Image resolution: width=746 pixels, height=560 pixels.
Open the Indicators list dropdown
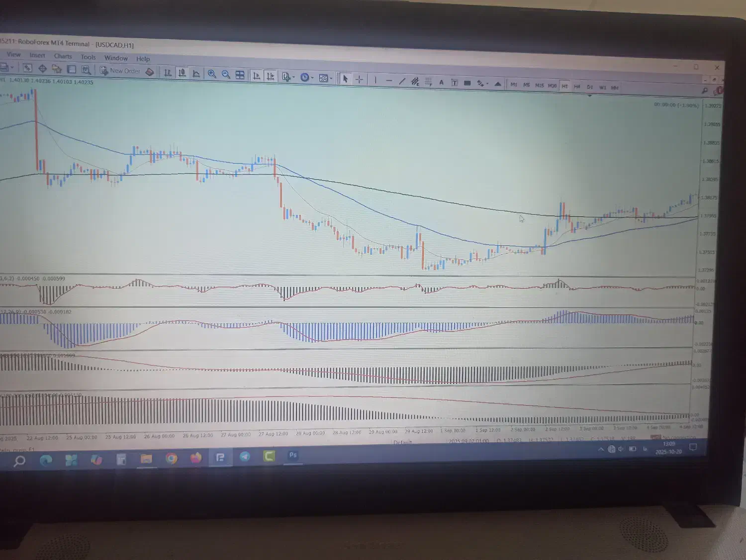pos(288,77)
